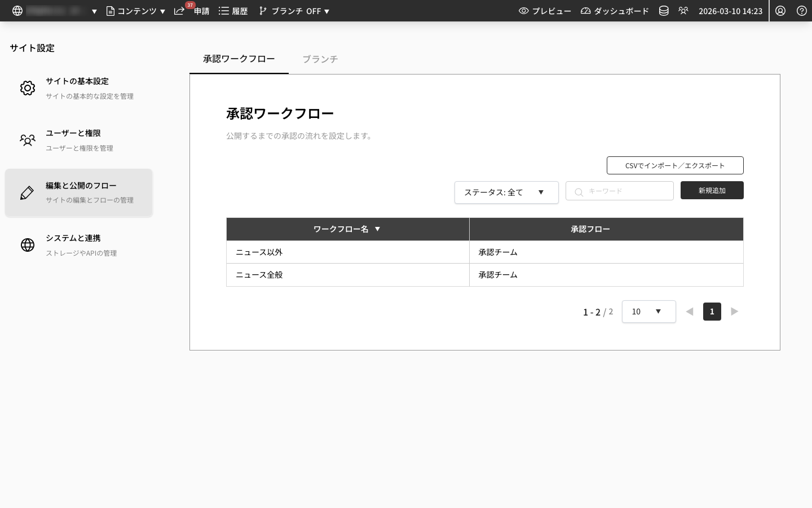This screenshot has width=812, height=508.
Task: Click the branch fork icon in top bar
Action: [263, 11]
